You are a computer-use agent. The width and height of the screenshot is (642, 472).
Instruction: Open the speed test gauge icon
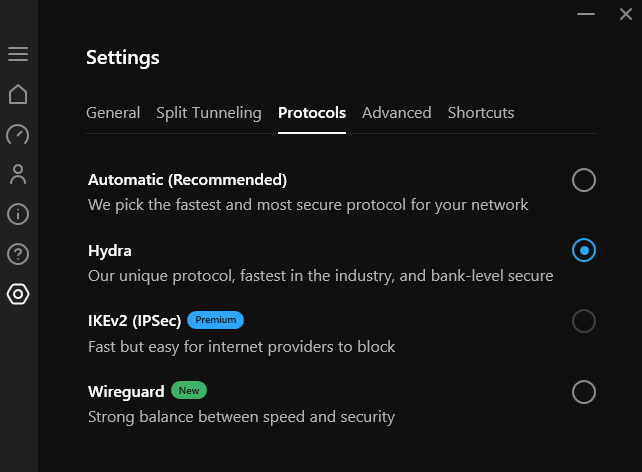18,134
